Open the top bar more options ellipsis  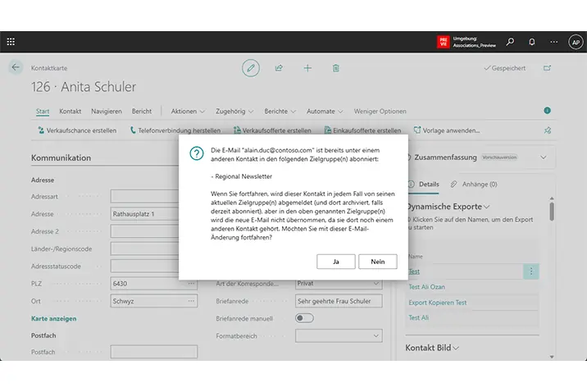click(x=553, y=42)
